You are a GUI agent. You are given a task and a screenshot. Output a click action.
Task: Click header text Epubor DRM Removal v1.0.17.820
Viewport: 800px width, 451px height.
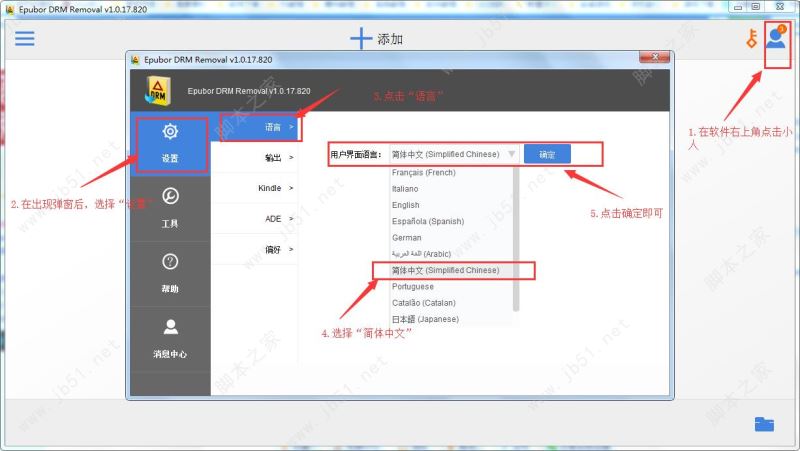pyautogui.click(x=249, y=91)
